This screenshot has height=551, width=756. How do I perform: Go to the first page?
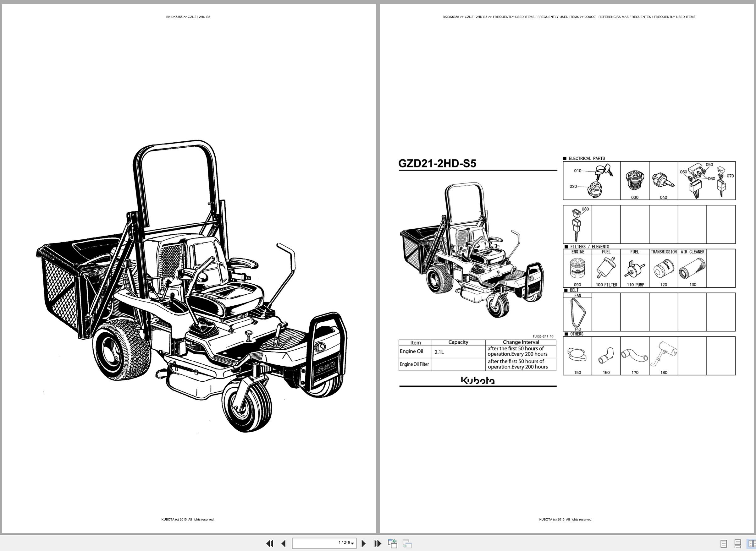pos(270,544)
